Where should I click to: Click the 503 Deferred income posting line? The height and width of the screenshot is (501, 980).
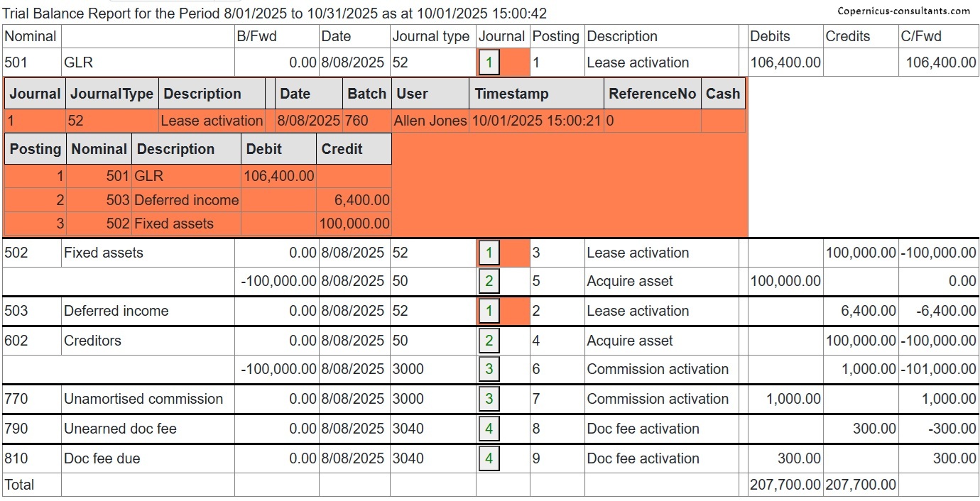pos(186,200)
